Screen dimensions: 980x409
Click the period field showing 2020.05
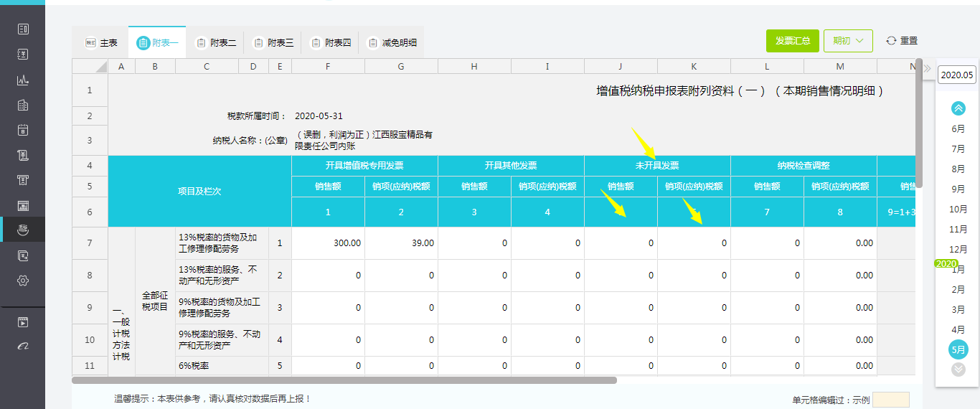coord(957,75)
